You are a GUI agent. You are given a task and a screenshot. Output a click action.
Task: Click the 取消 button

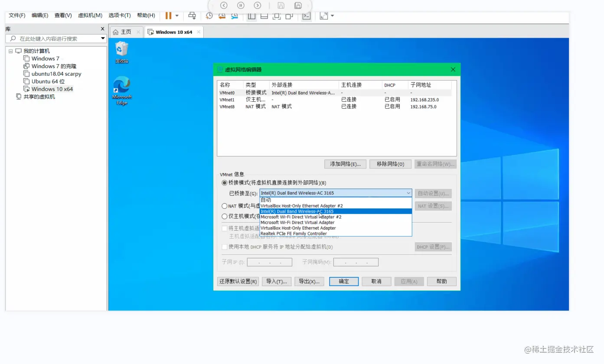[x=376, y=282]
